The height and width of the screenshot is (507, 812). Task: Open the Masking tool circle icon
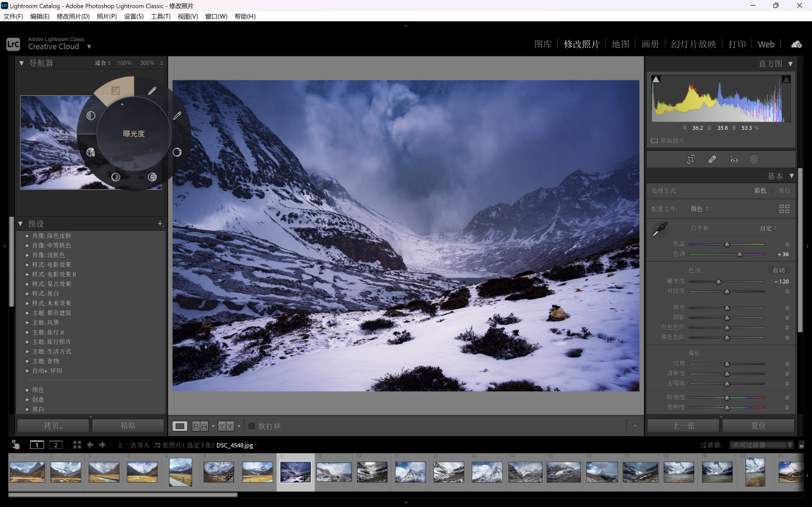pyautogui.click(x=754, y=160)
